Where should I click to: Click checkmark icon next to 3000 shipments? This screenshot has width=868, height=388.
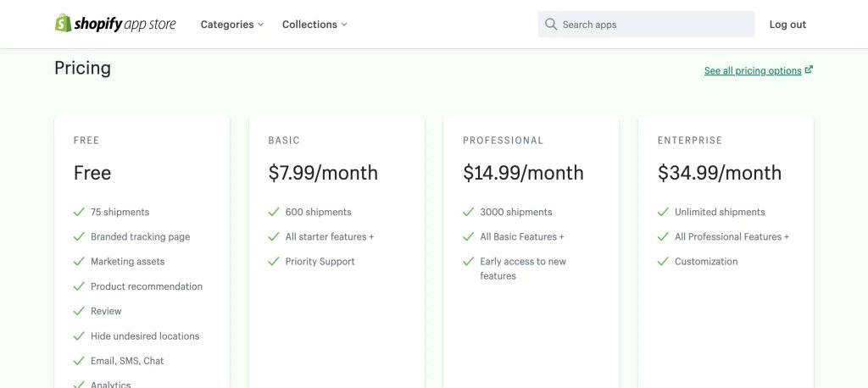(x=468, y=212)
